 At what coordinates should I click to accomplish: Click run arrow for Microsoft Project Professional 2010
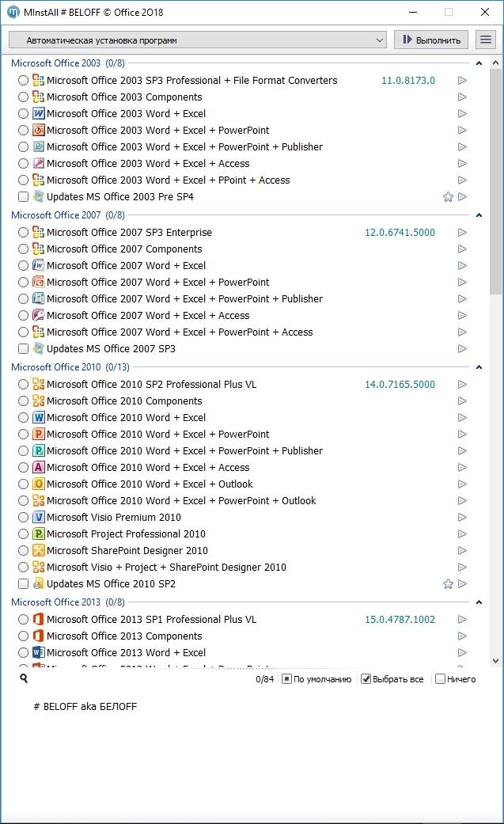click(x=462, y=534)
